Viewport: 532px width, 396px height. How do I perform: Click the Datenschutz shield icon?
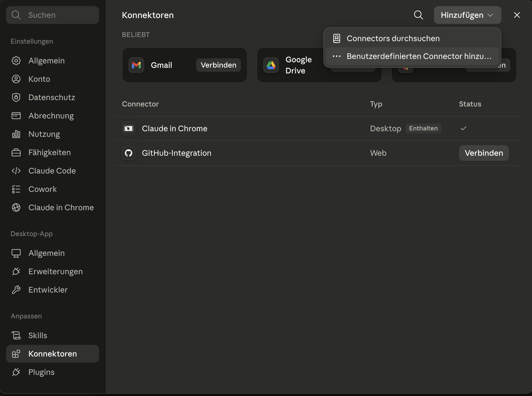[x=16, y=97]
